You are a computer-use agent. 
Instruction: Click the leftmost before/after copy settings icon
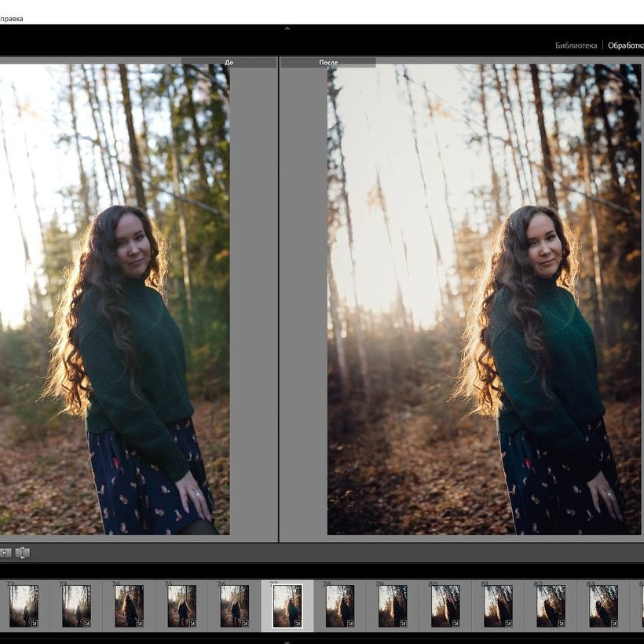(5, 553)
